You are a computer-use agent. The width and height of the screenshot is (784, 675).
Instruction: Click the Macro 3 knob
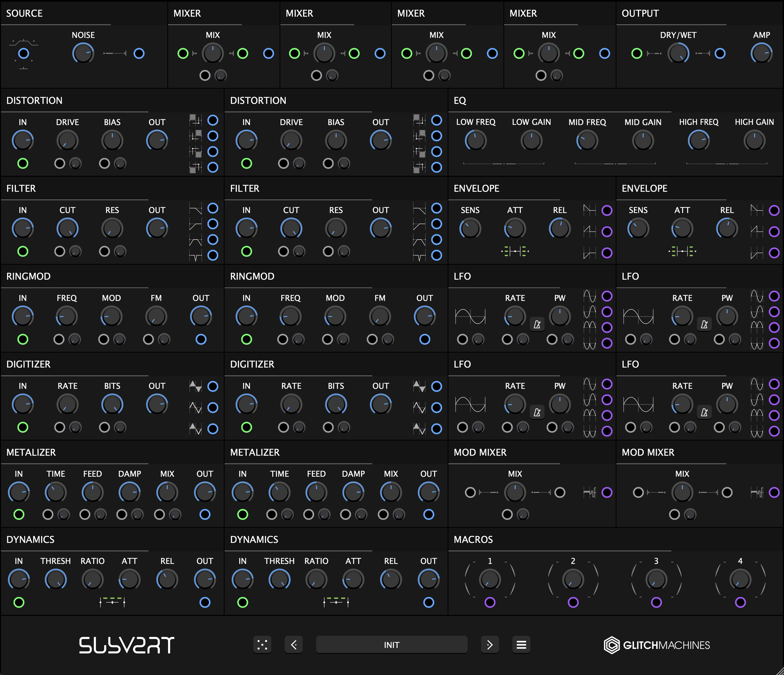coord(657,580)
